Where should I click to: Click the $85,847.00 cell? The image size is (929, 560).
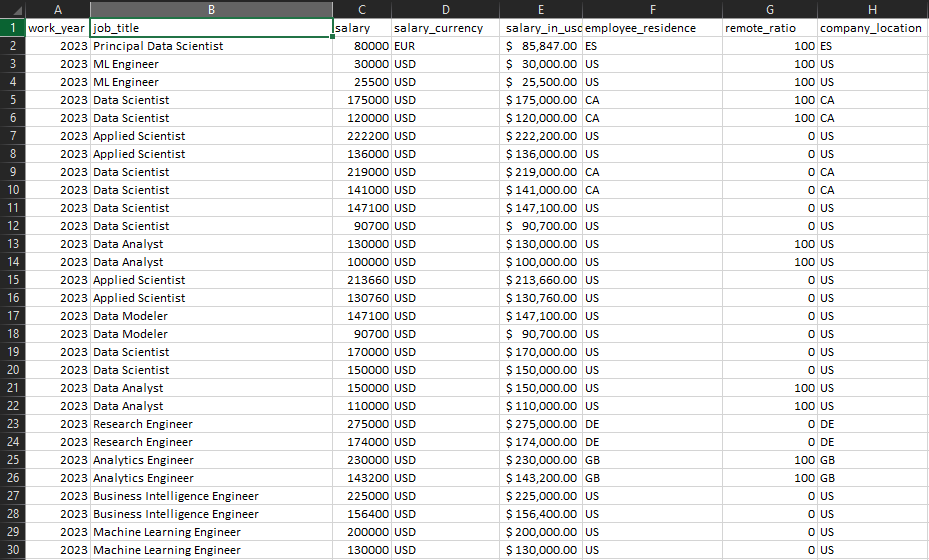click(541, 46)
